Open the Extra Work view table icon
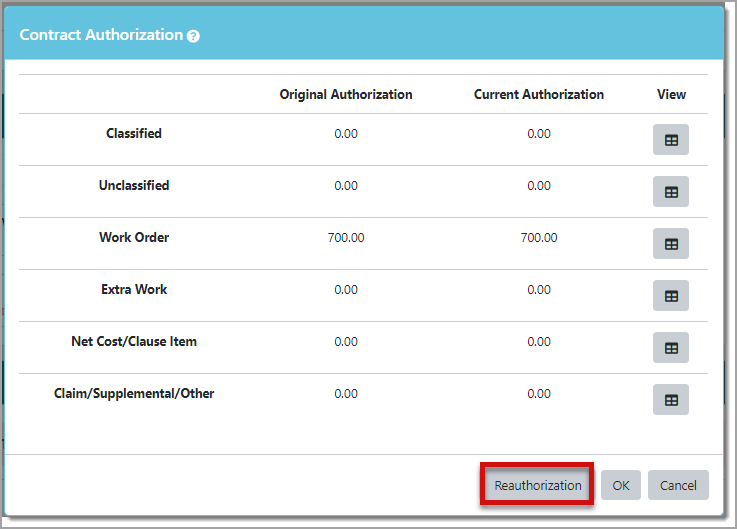The image size is (737, 529). point(671,296)
